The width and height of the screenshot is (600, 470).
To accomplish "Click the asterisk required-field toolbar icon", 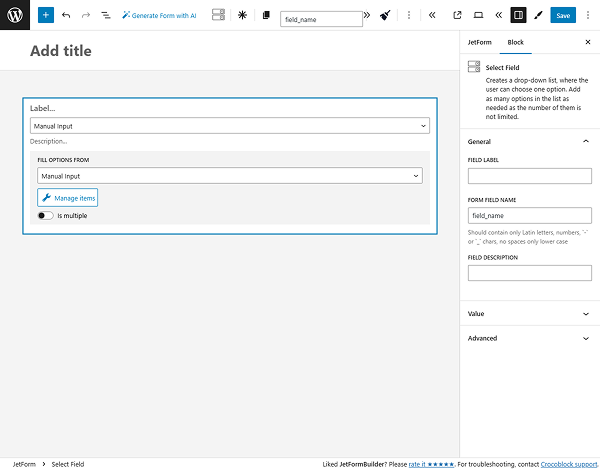I will 242,15.
